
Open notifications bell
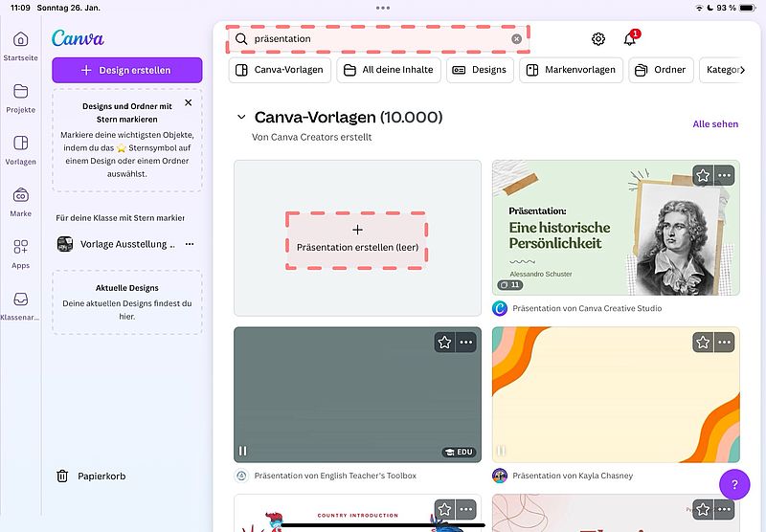(630, 39)
